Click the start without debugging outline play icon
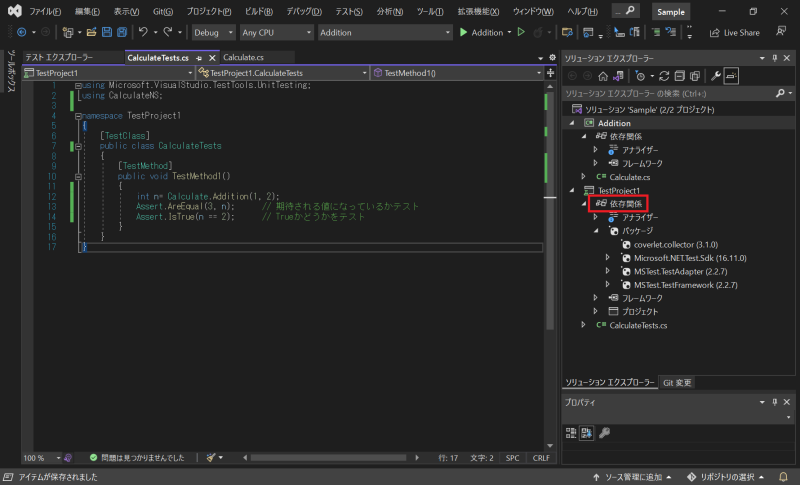This screenshot has height=485, width=800. click(x=521, y=32)
